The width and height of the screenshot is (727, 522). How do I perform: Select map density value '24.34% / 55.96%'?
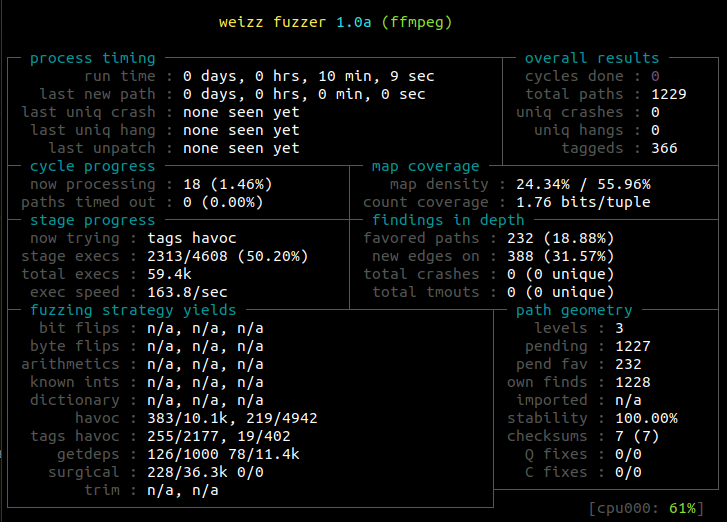coord(583,184)
